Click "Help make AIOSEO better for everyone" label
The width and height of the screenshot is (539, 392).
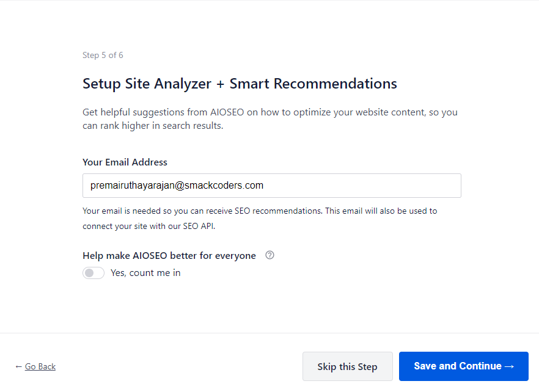[x=169, y=256]
